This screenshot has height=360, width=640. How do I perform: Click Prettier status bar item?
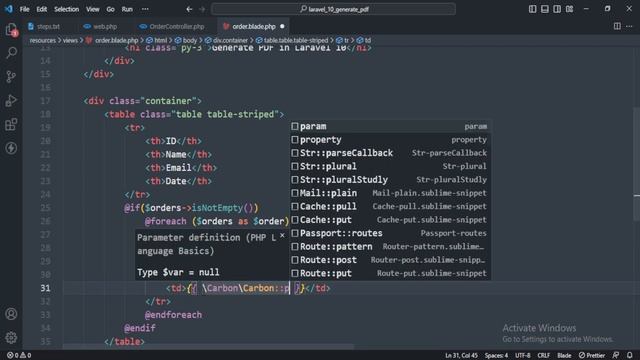592,356
